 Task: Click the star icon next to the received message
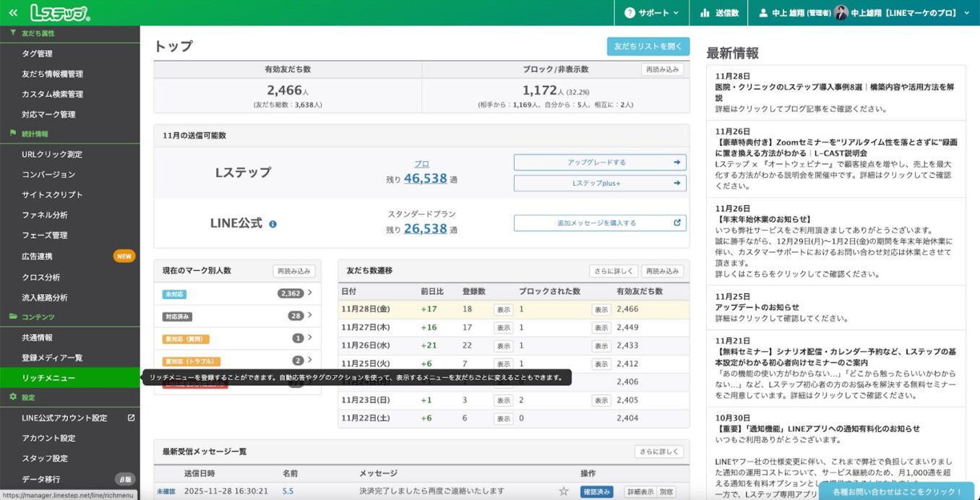coord(562,490)
